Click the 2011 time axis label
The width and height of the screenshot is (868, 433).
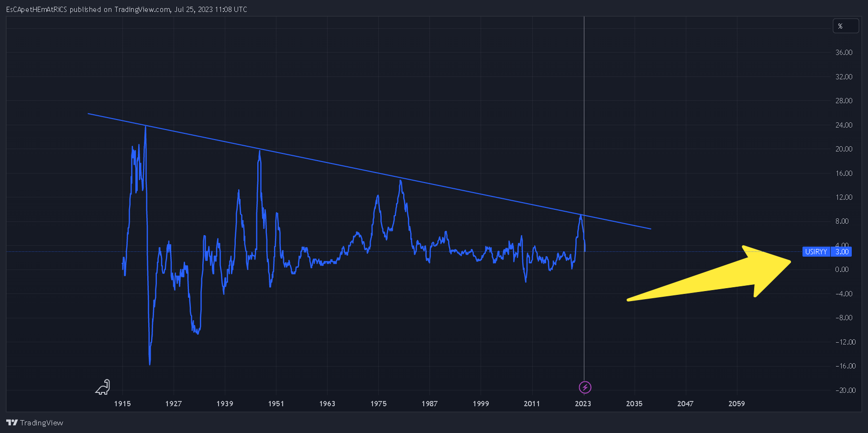click(x=532, y=404)
